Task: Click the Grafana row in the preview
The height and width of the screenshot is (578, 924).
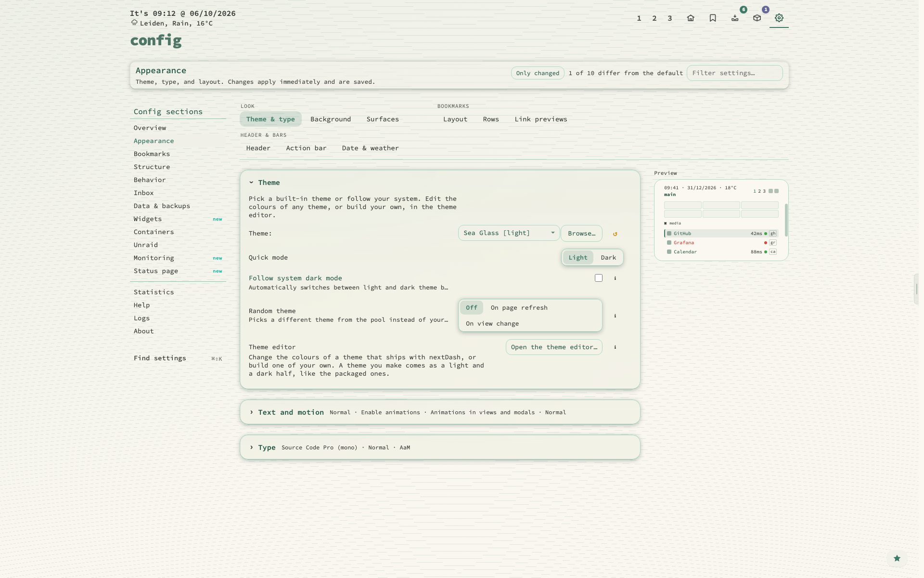Action: [721, 242]
